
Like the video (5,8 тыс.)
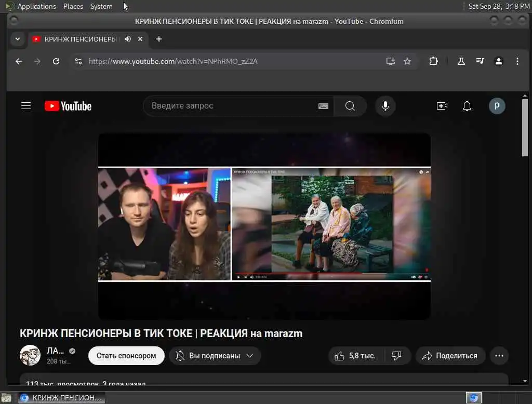(x=355, y=356)
